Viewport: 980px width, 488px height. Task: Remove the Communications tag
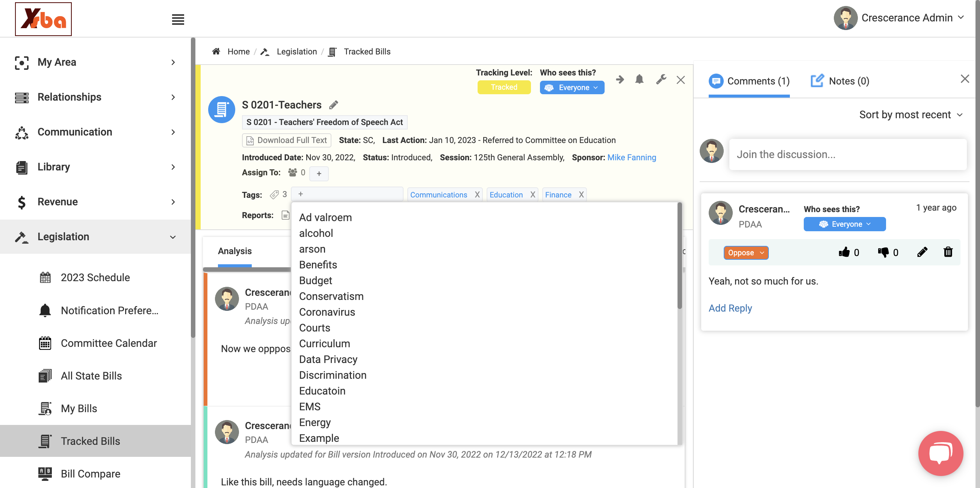(x=477, y=194)
